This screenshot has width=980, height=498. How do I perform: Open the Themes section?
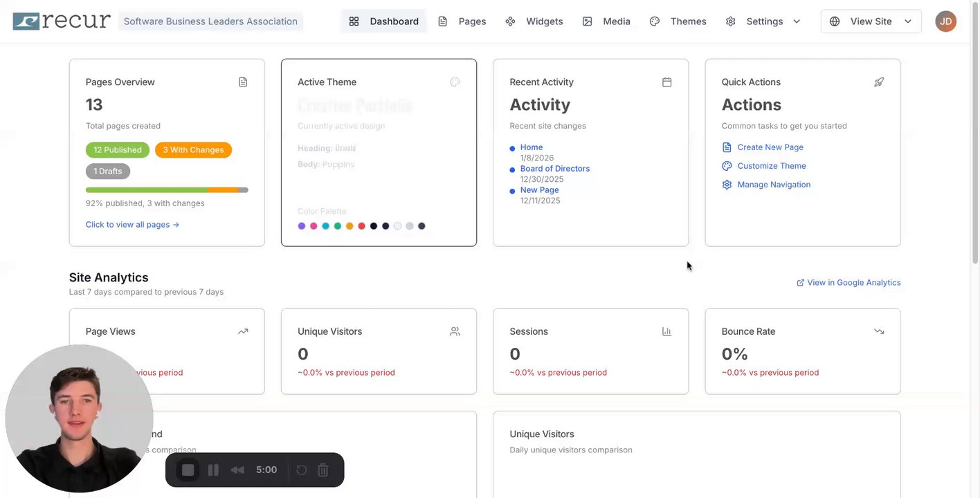678,21
